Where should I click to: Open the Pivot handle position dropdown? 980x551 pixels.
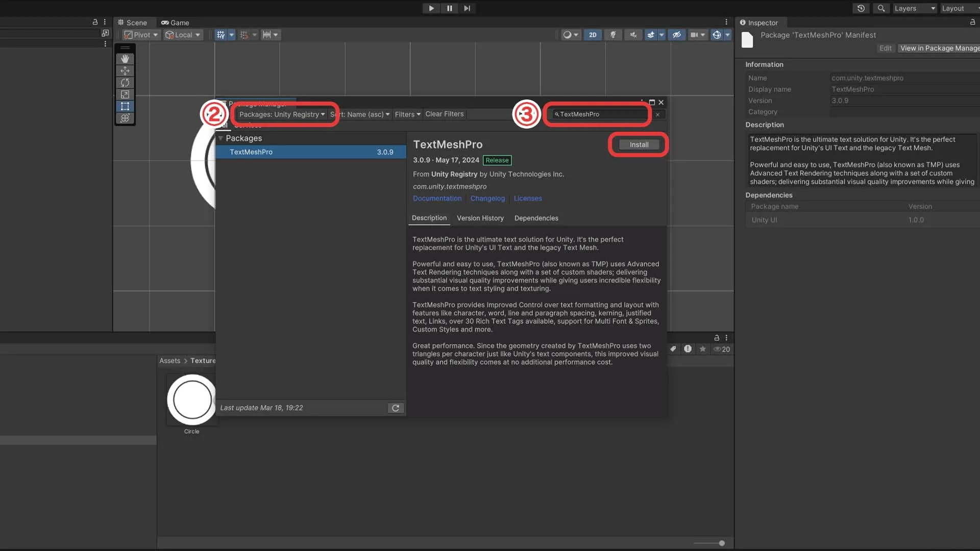click(x=141, y=35)
